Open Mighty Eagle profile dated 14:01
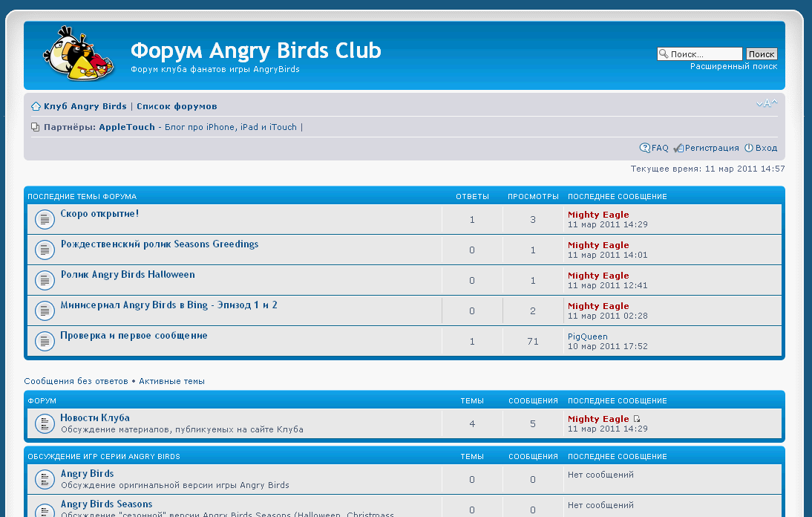812x517 pixels. (598, 245)
